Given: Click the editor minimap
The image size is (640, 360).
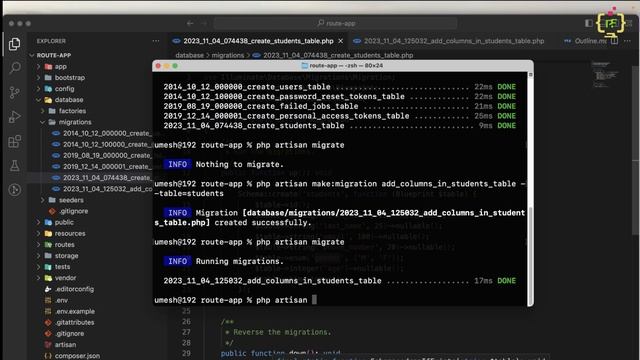Looking at the screenshot, I should [x=607, y=75].
